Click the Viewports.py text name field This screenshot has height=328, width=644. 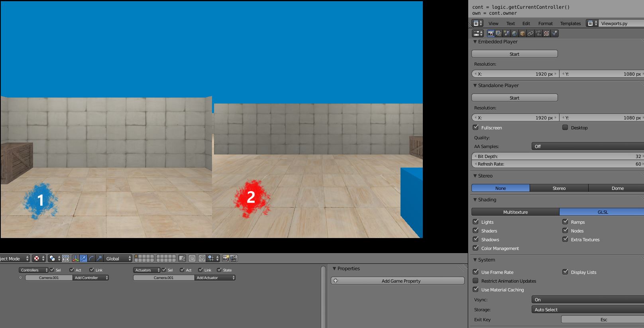click(x=621, y=23)
